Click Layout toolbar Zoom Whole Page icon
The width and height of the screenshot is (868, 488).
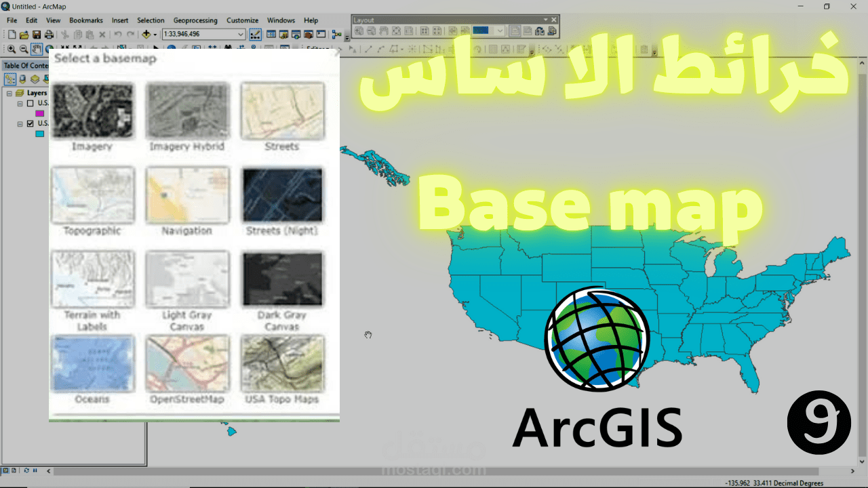pos(396,30)
